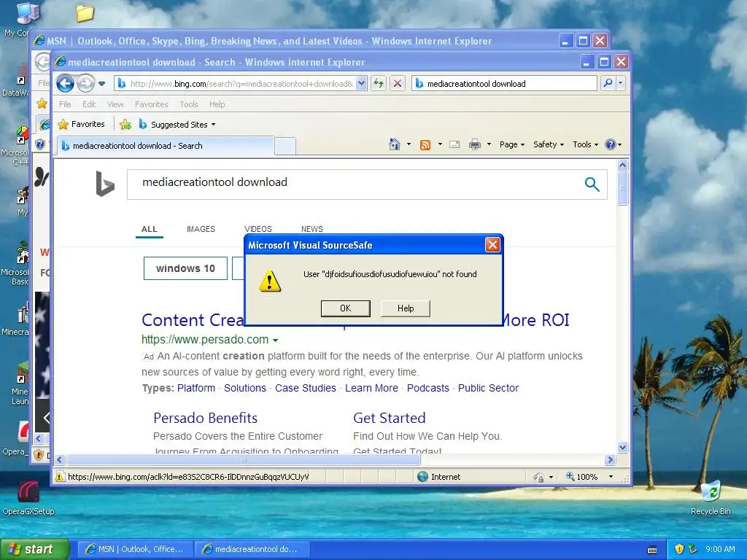Open the Tools menu in menu bar

(189, 104)
